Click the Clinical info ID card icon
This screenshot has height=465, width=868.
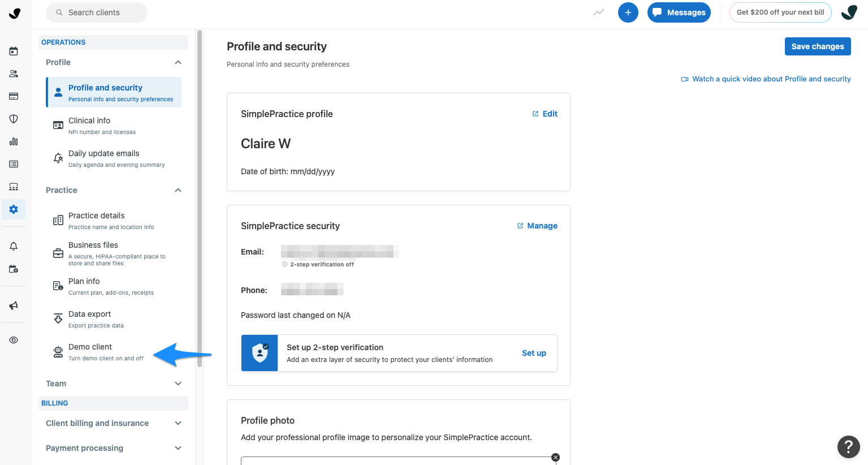58,125
